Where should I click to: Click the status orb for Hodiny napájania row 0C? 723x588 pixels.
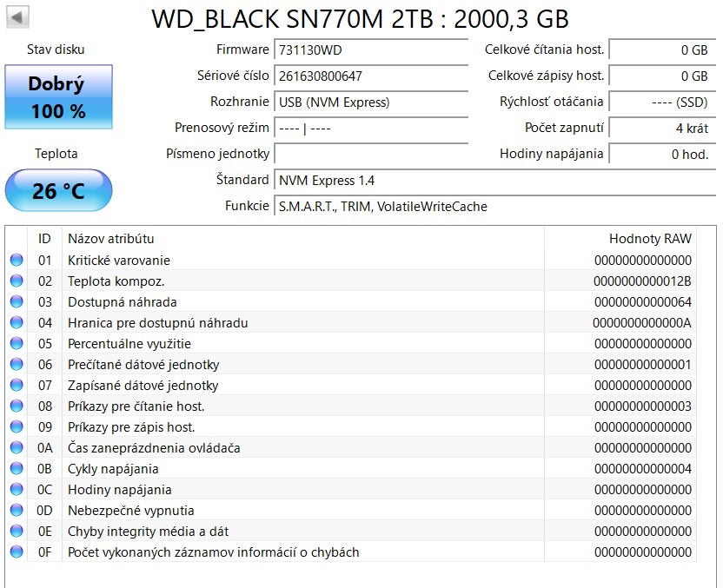17,489
